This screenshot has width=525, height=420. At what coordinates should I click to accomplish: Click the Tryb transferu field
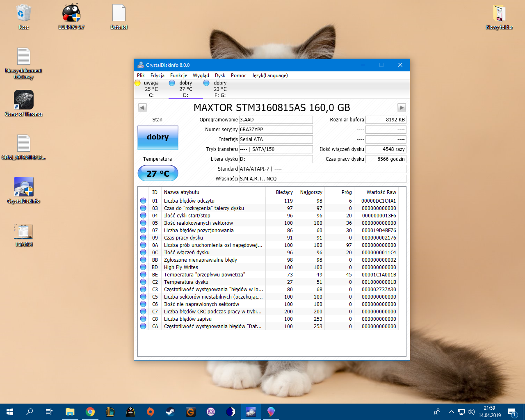(276, 149)
